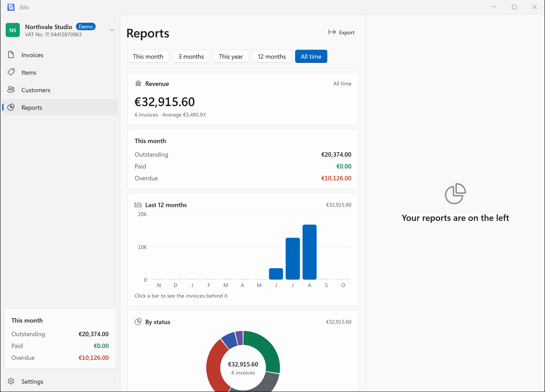Open Invoices via its document icon
Viewport: 545px width, 392px height.
[11, 55]
